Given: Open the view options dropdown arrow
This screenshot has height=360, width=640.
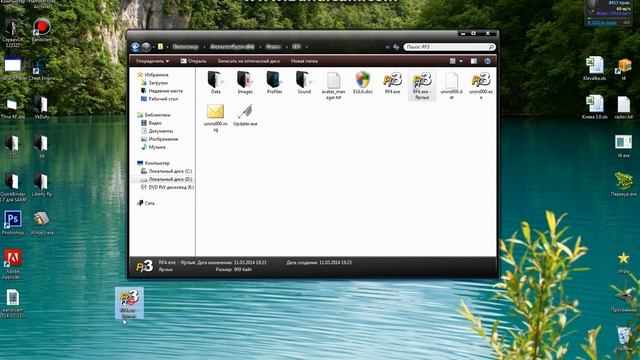Looking at the screenshot, I should [x=461, y=61].
